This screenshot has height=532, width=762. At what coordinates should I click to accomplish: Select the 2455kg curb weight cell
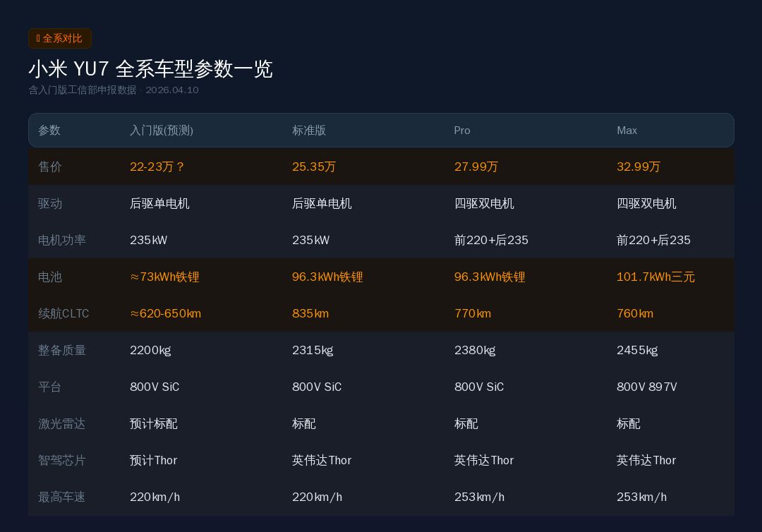point(637,351)
